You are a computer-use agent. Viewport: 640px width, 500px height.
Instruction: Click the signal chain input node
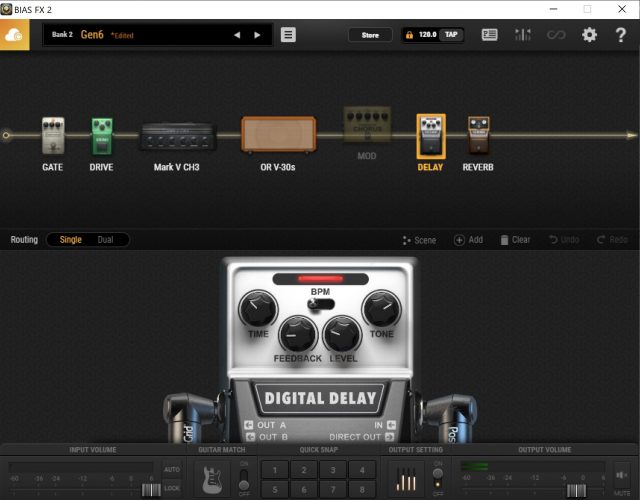[6, 135]
